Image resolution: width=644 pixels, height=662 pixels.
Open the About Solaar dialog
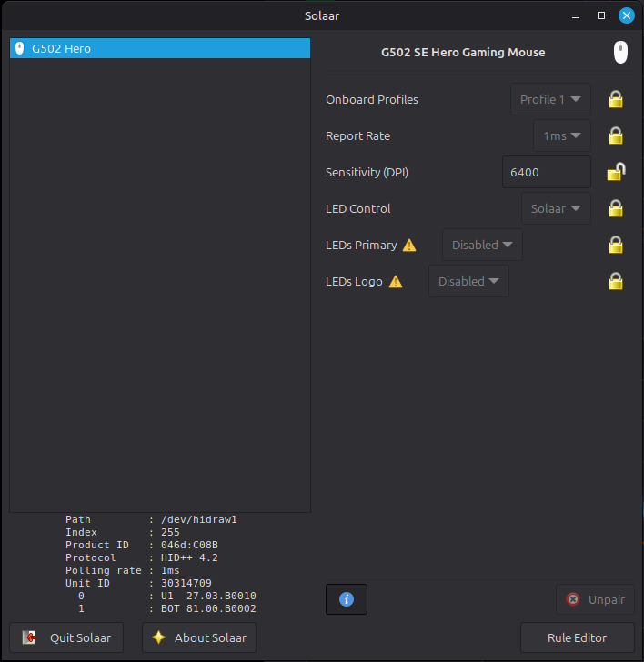point(199,637)
